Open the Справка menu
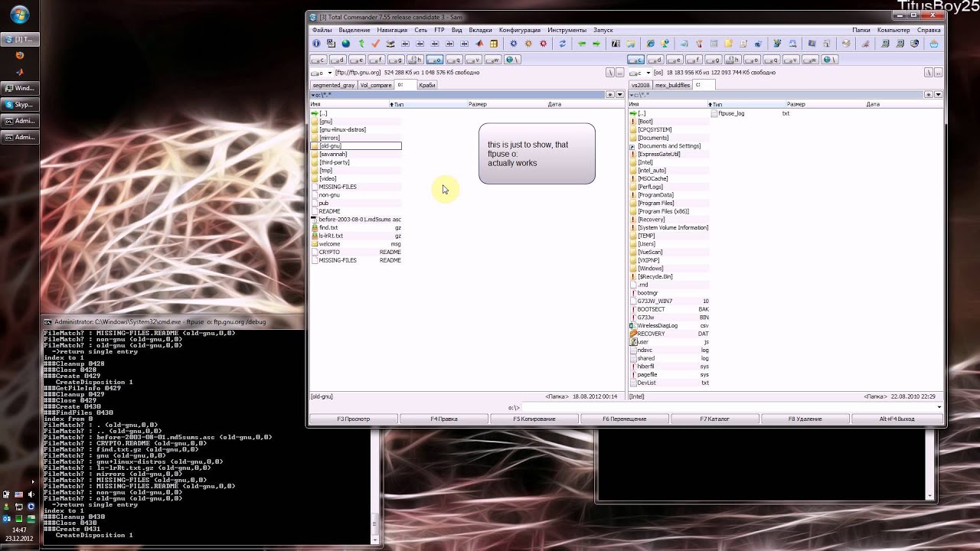 pos(929,30)
